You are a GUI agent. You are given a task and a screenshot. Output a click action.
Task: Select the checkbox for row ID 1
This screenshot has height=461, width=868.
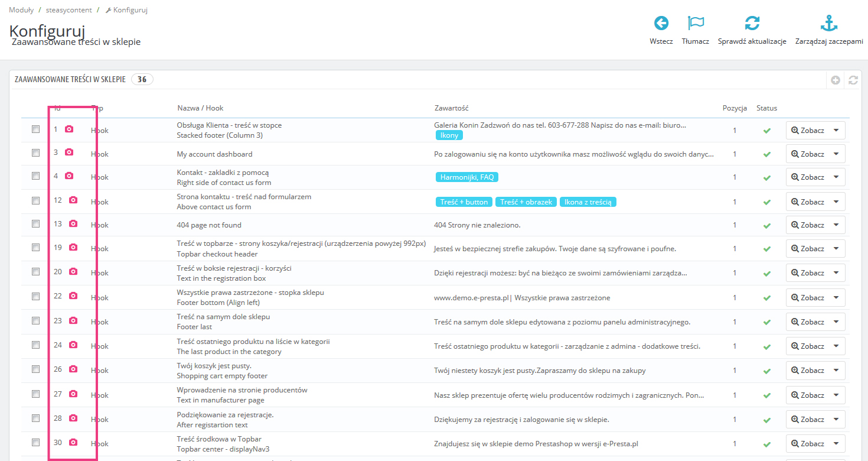tap(36, 129)
